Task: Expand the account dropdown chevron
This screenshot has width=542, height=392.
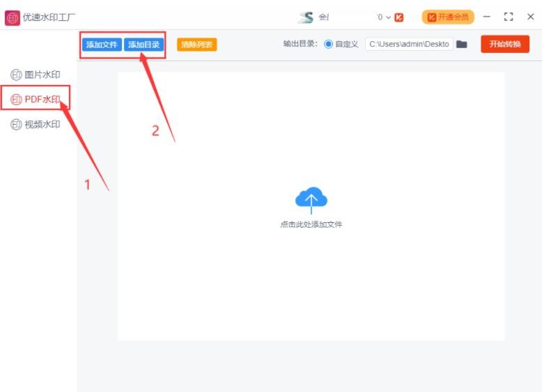Action: pyautogui.click(x=389, y=17)
